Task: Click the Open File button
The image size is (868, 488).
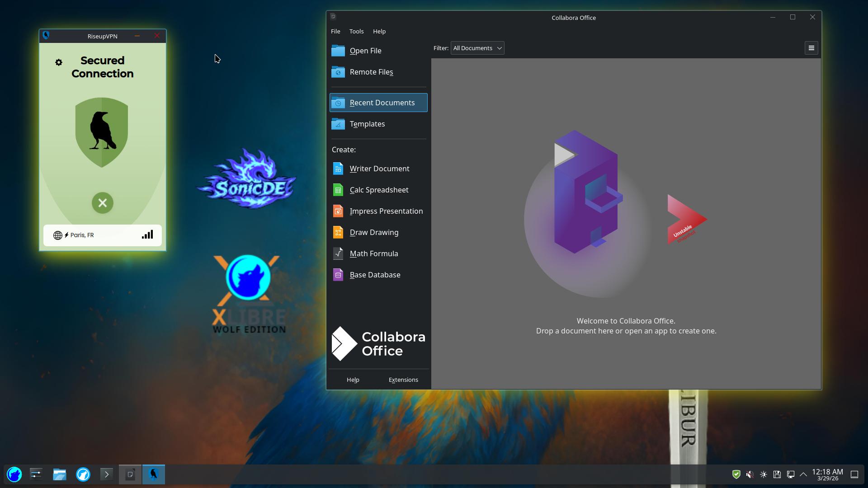Action: [365, 51]
